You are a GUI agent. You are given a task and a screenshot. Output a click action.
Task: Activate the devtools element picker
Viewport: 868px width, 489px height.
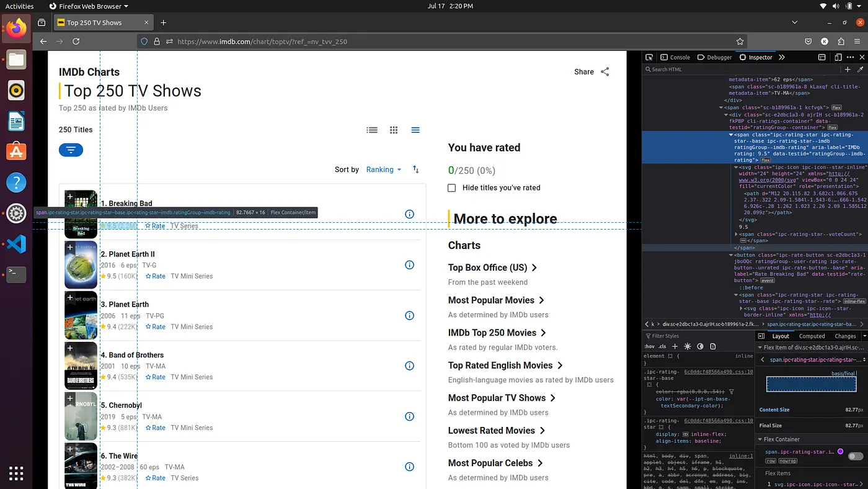pos(649,57)
